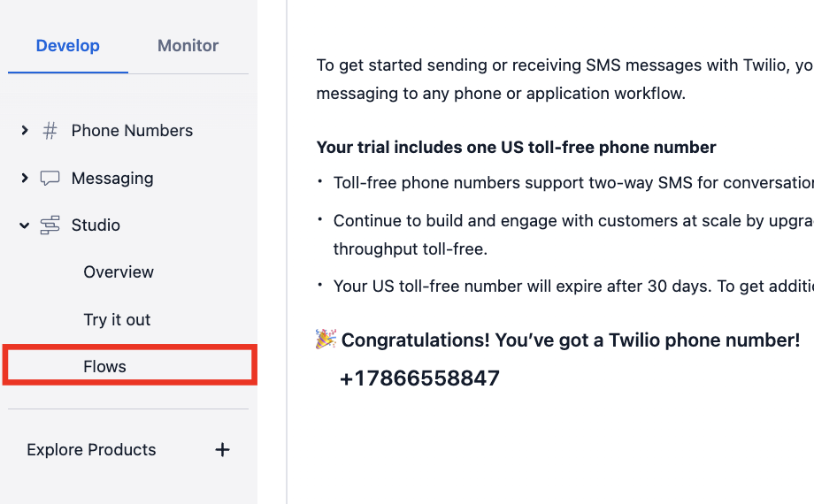
Task: Switch to the Monitor tab
Action: (188, 46)
